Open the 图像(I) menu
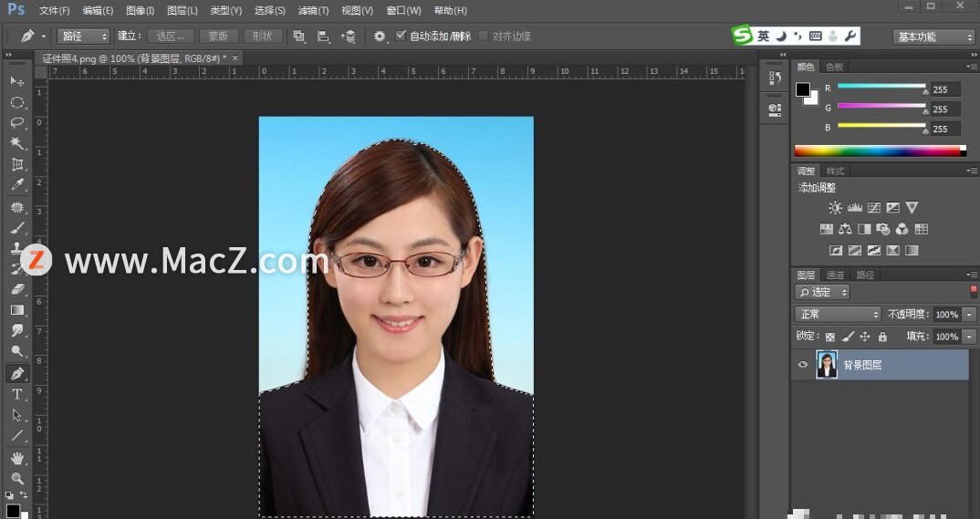The image size is (980, 519). click(140, 11)
